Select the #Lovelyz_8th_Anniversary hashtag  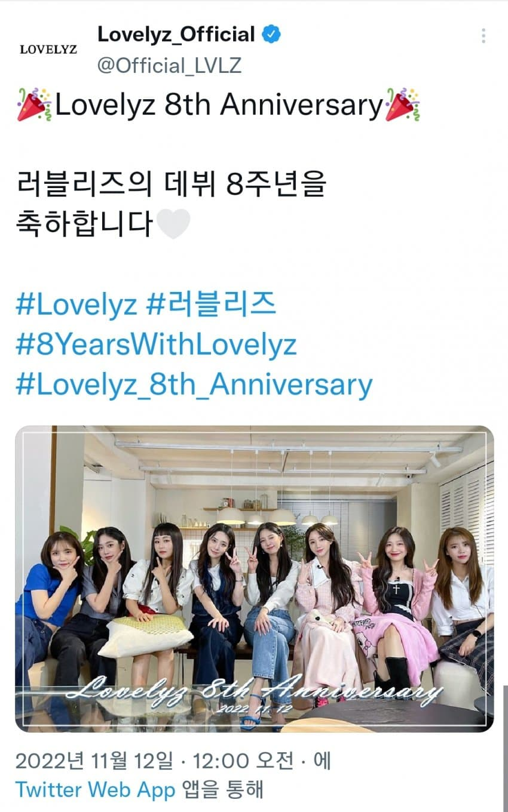194,385
